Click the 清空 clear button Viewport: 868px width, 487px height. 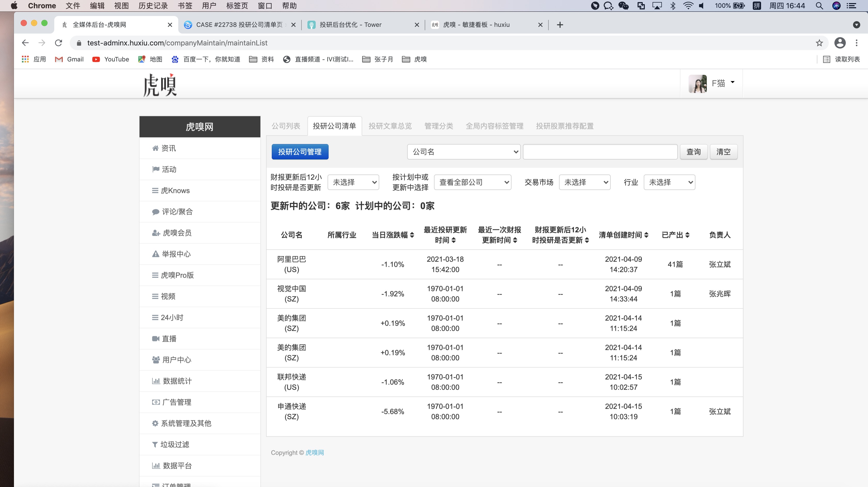tap(723, 152)
